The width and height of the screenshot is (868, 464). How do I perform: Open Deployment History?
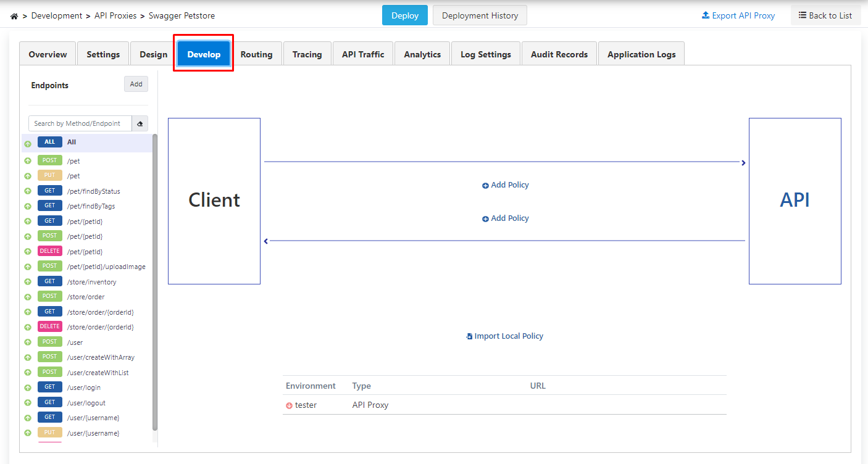480,15
